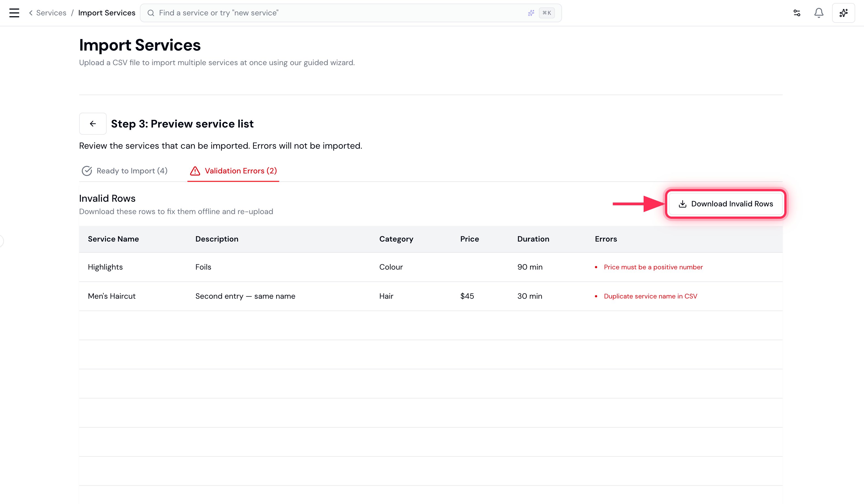Click the Step 3: Preview service list heading
Screen dimensions: 864x504
pyautogui.click(x=182, y=124)
